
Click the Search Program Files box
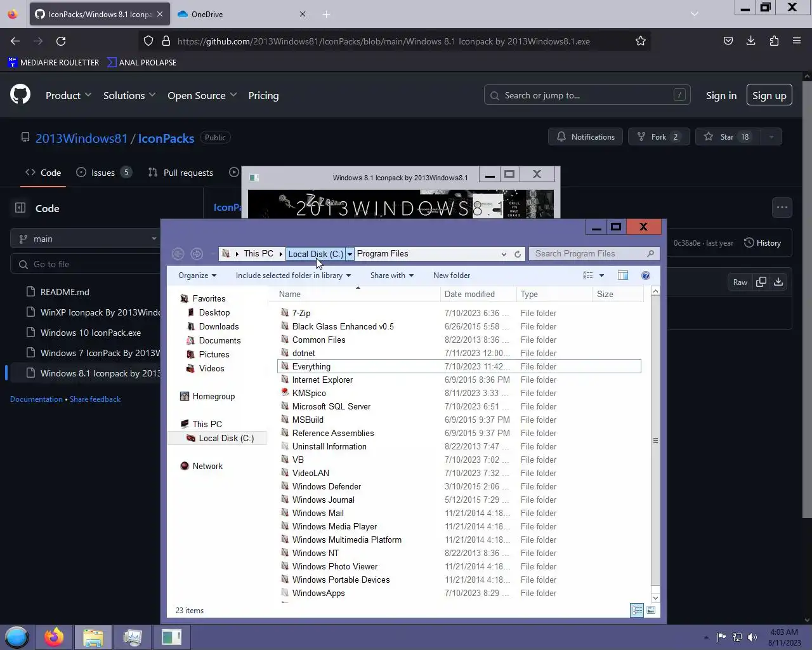click(x=594, y=254)
